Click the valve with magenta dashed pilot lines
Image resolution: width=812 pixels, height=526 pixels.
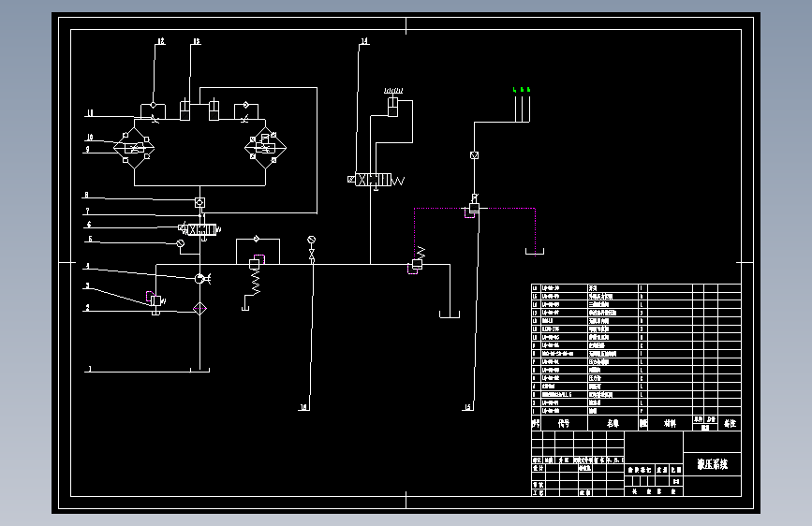473,207
